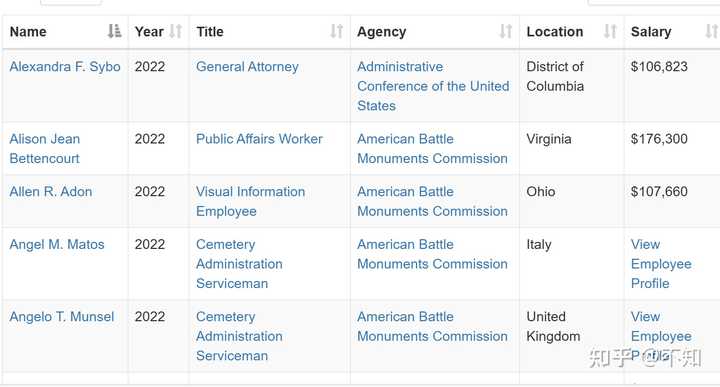The height and width of the screenshot is (387, 720).
Task: Sort table by Name column icon
Action: 114,31
